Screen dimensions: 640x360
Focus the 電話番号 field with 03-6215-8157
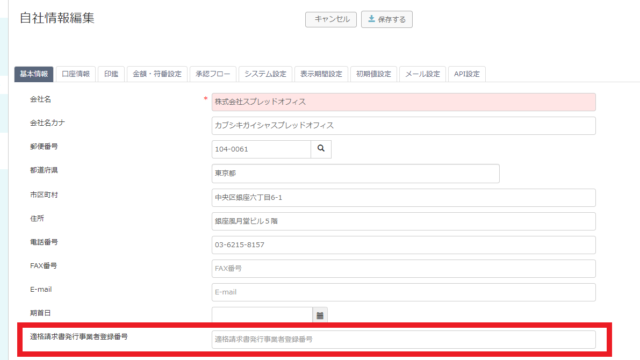403,245
